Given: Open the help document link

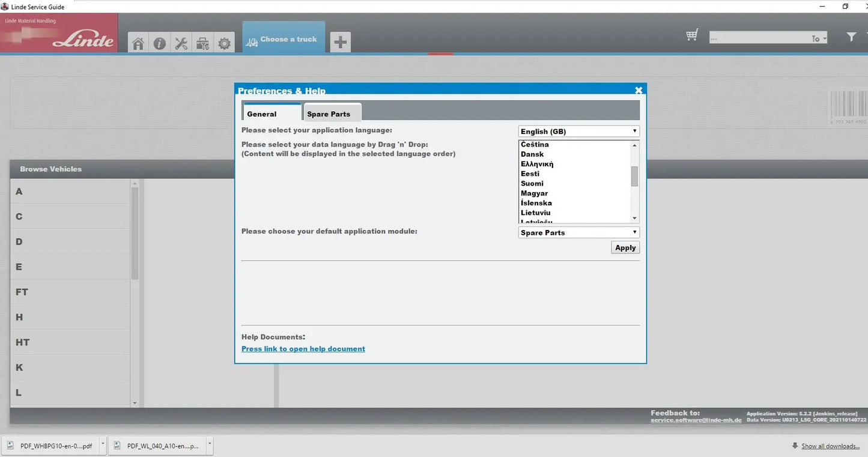Looking at the screenshot, I should coord(303,349).
